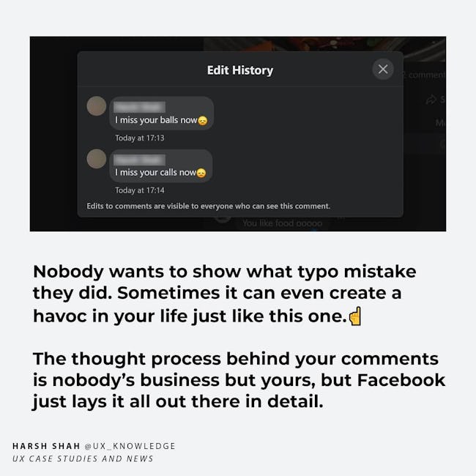This screenshot has width=476, height=476.
Task: Click the 'Today at 17:14' timestamp
Action: pos(140,190)
